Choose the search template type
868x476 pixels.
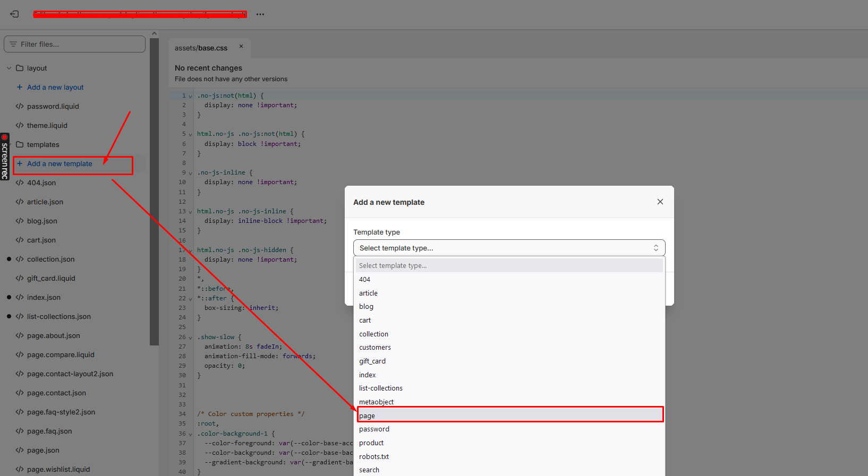pos(509,470)
